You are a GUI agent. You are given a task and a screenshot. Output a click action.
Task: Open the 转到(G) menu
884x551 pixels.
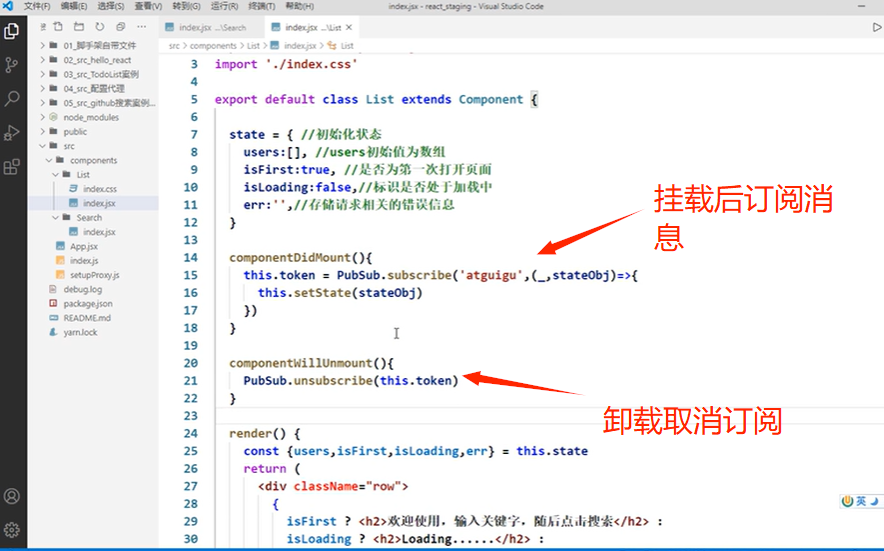(186, 6)
